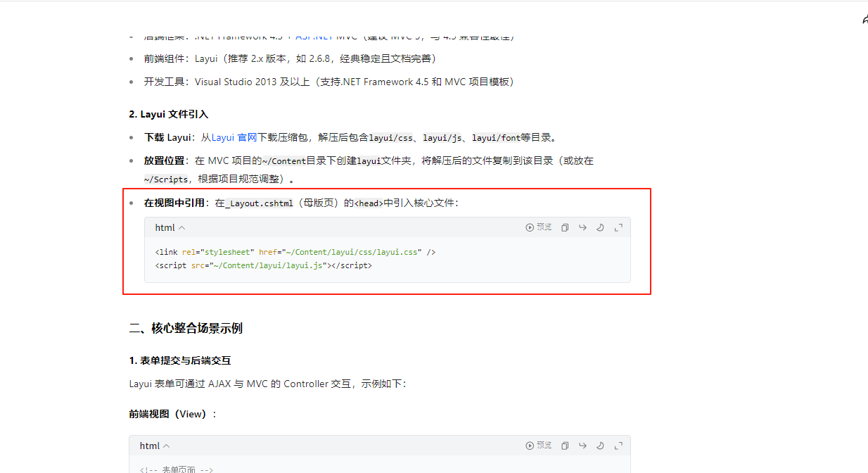Click the inline code _Layout.cshtml
The height and width of the screenshot is (473, 868).
pos(260,203)
